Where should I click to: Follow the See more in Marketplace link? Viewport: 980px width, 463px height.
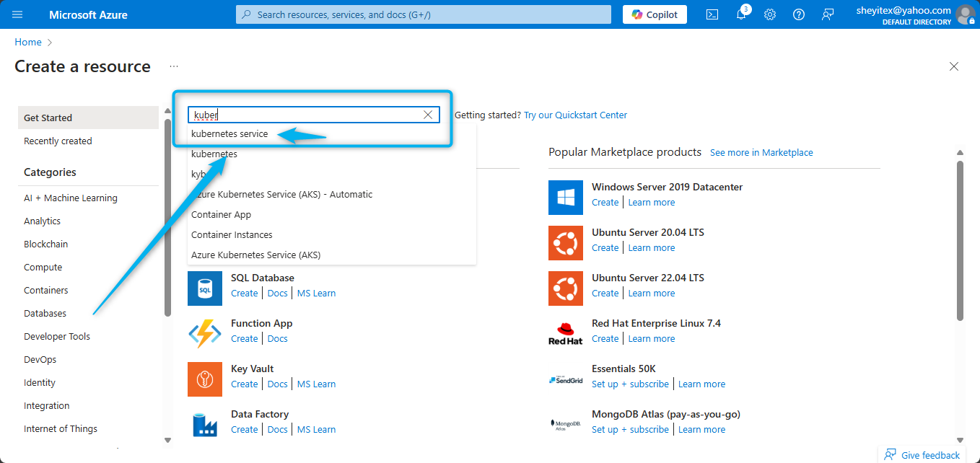point(761,152)
